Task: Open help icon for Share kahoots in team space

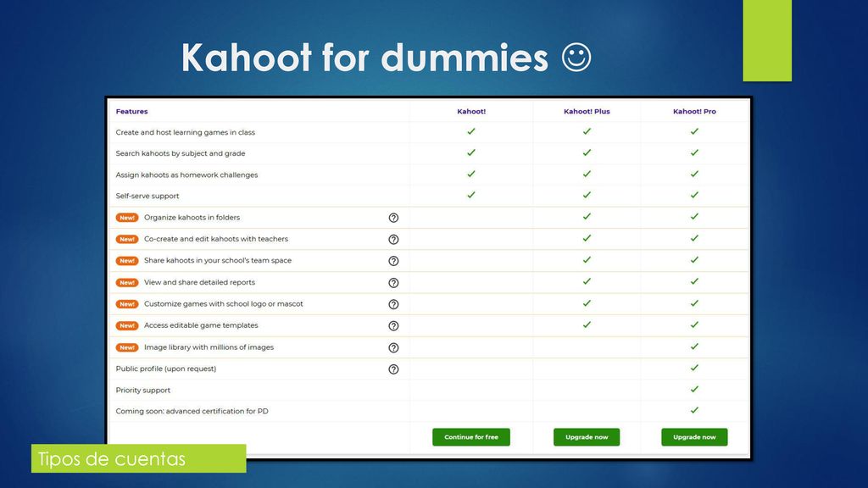Action: pos(393,261)
